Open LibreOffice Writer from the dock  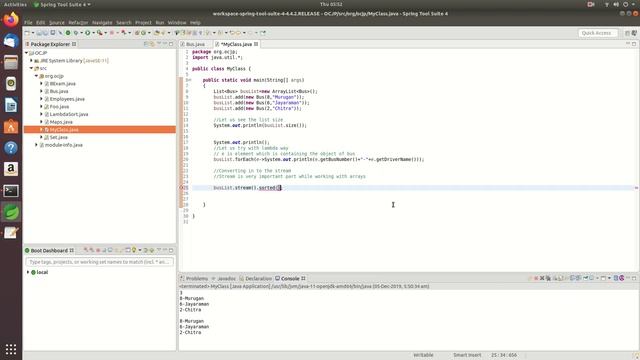pyautogui.click(x=11, y=105)
